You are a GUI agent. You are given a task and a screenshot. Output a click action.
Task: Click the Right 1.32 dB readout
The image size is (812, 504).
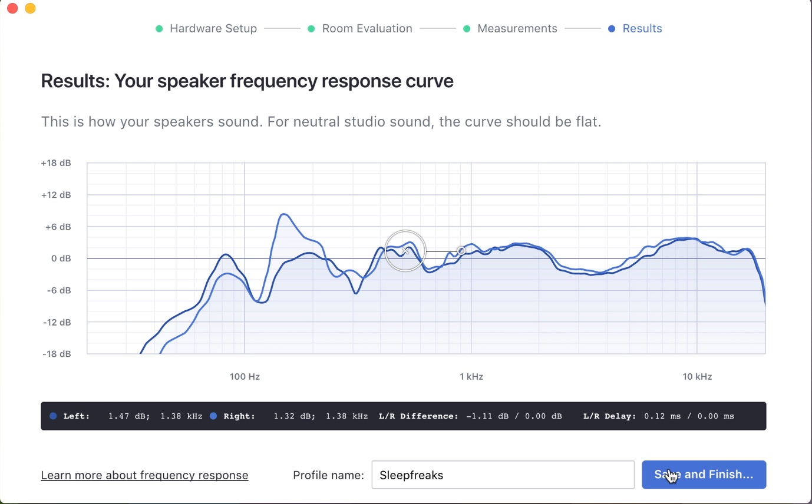pos(295,416)
